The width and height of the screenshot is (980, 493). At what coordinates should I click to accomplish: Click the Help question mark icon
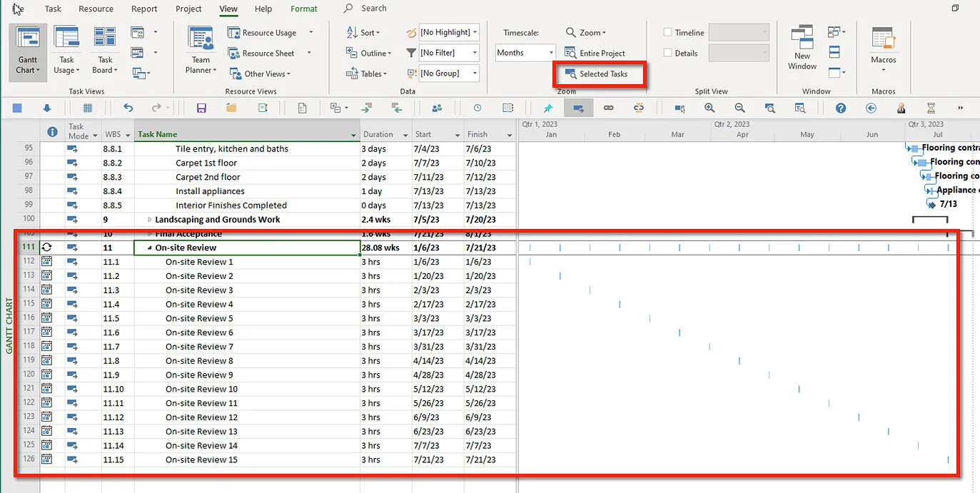coord(840,108)
